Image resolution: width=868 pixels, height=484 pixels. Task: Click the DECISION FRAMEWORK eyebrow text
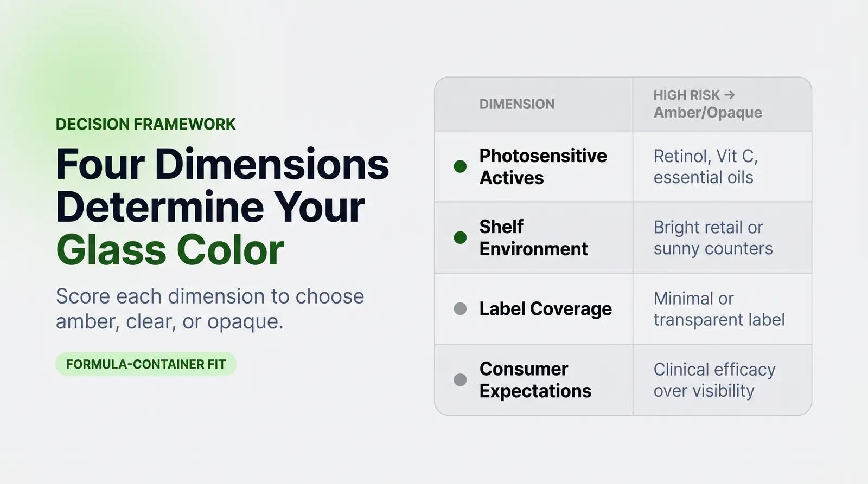tap(146, 124)
